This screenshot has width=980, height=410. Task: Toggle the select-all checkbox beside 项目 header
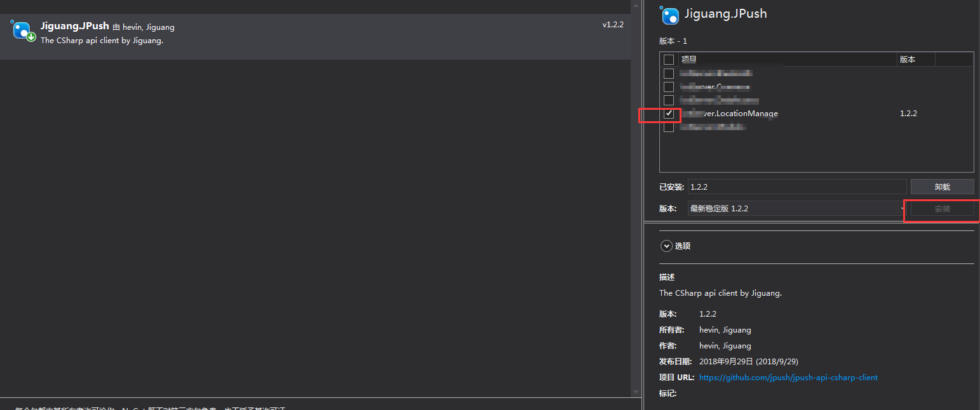pos(669,60)
